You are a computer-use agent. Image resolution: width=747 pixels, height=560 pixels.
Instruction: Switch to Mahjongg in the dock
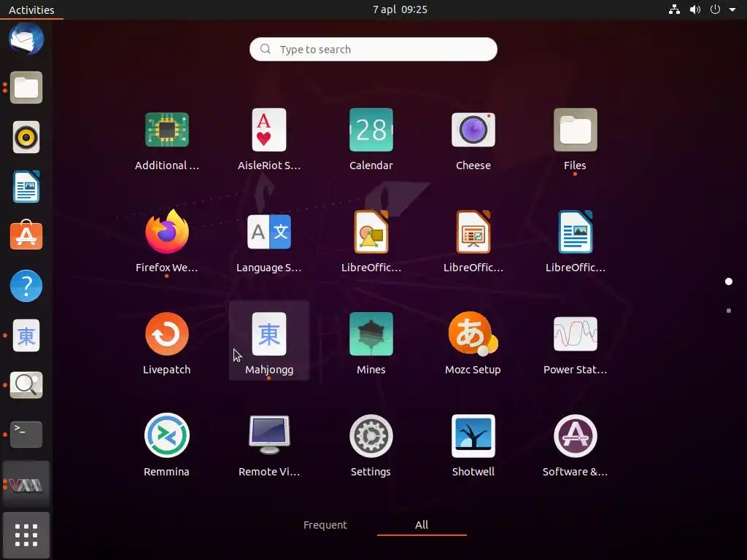click(x=26, y=335)
